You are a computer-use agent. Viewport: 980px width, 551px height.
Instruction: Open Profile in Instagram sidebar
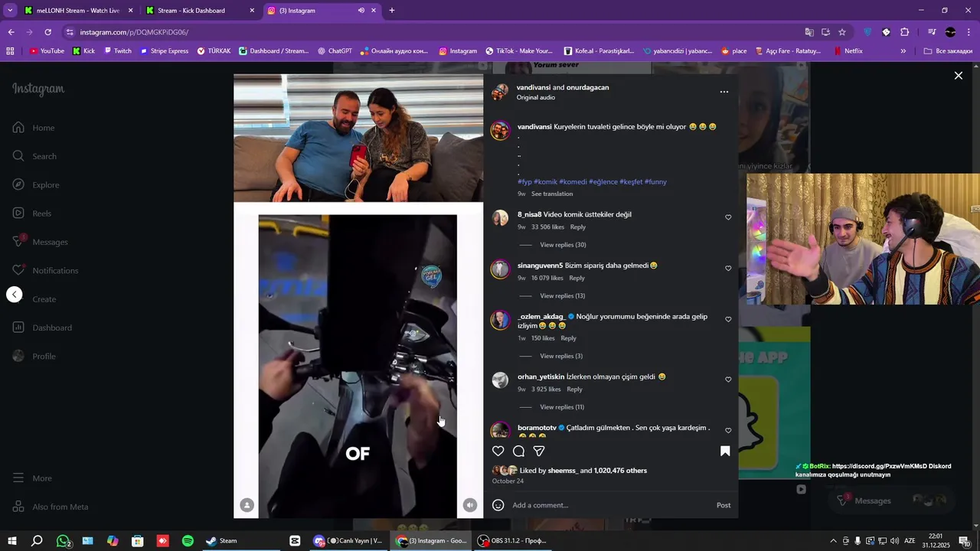click(x=34, y=357)
